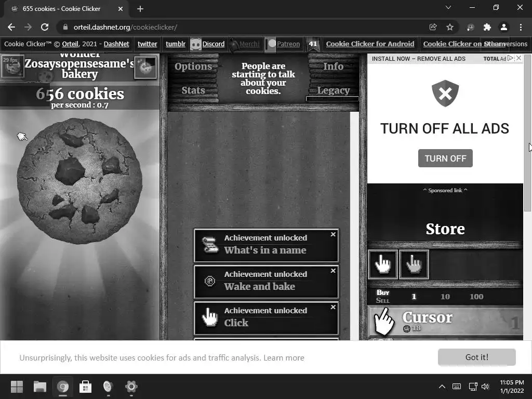
Task: Open the volume speaker control
Action: pyautogui.click(x=486, y=387)
